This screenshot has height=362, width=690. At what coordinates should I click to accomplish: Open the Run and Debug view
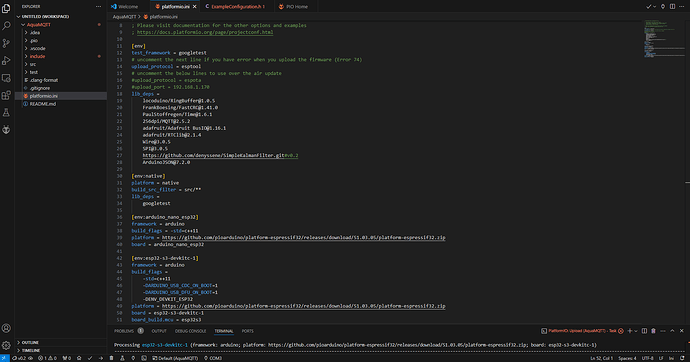[6, 60]
